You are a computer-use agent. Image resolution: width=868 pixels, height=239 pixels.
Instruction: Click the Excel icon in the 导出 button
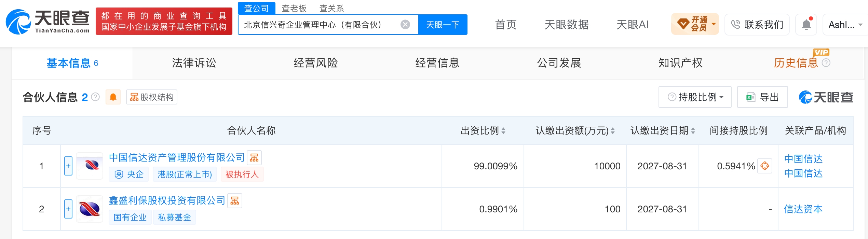(x=750, y=97)
